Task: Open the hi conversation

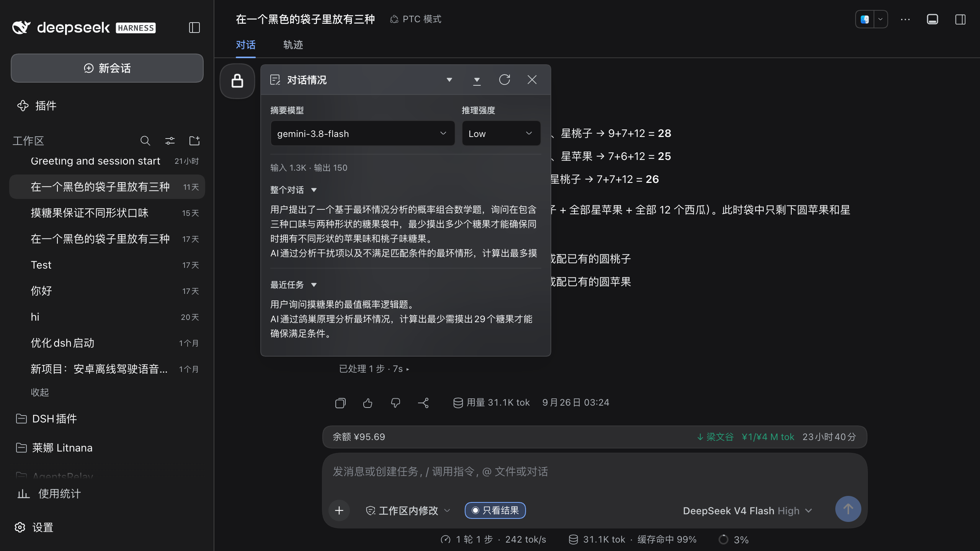Action: [x=107, y=317]
